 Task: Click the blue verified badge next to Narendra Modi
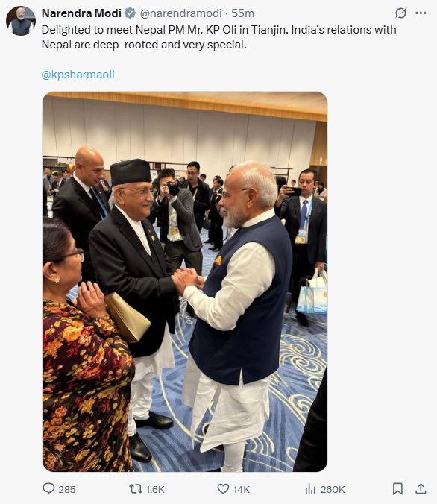click(130, 13)
